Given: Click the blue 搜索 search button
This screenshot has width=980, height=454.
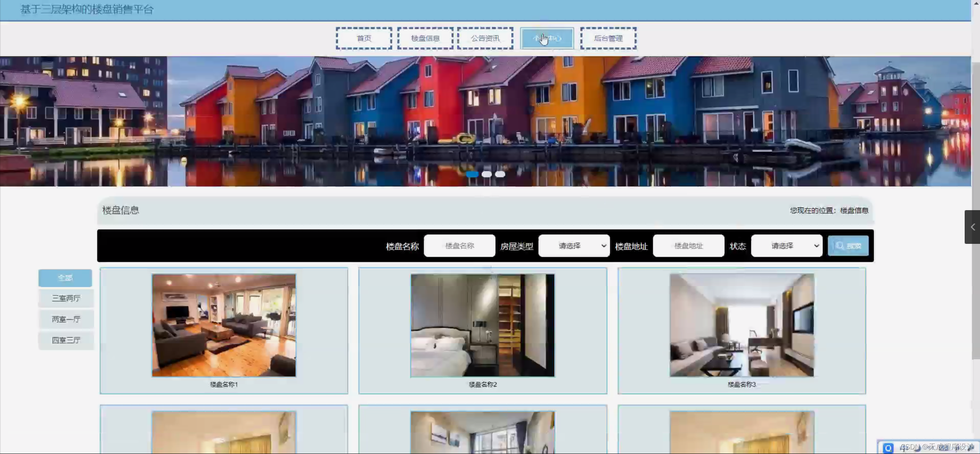Looking at the screenshot, I should (847, 246).
